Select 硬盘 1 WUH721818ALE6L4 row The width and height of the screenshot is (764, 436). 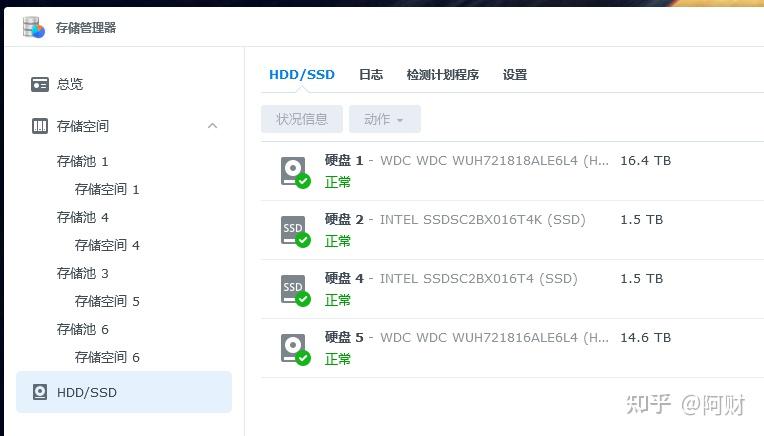pyautogui.click(x=513, y=171)
